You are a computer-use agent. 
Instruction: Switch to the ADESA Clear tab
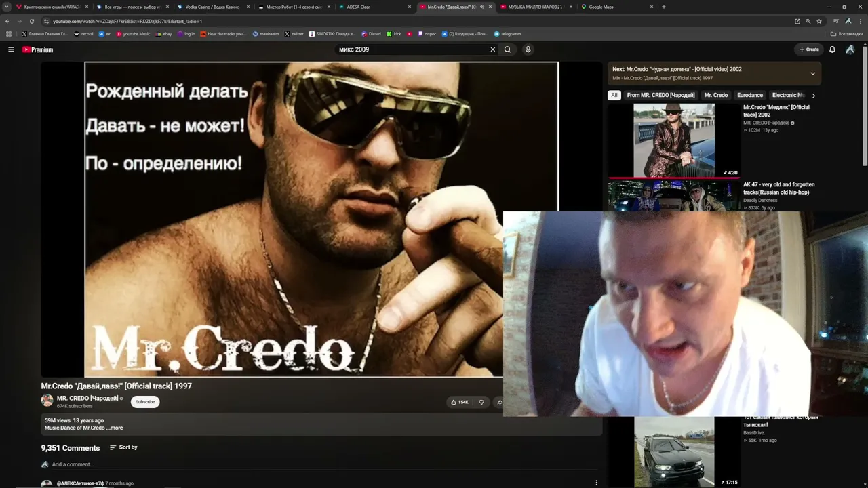(375, 7)
